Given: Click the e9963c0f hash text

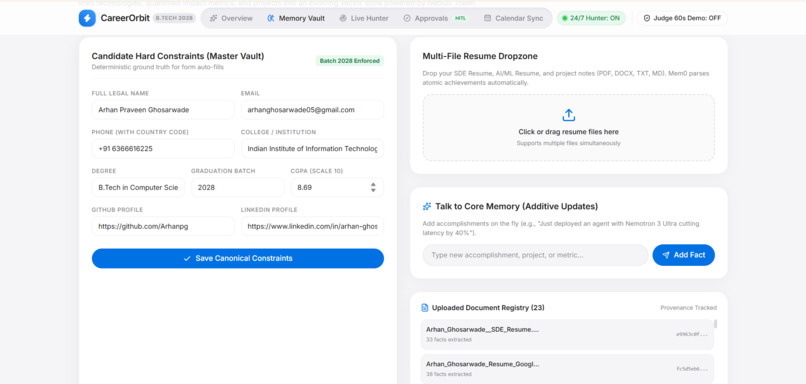Looking at the screenshot, I should pyautogui.click(x=692, y=335).
